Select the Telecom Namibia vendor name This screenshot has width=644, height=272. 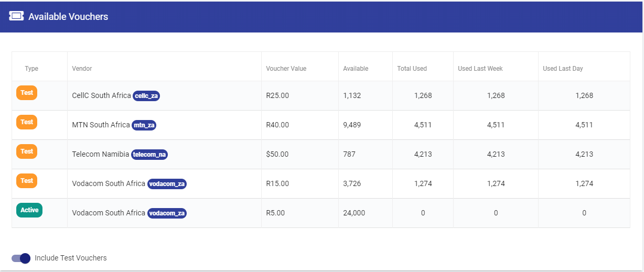100,154
